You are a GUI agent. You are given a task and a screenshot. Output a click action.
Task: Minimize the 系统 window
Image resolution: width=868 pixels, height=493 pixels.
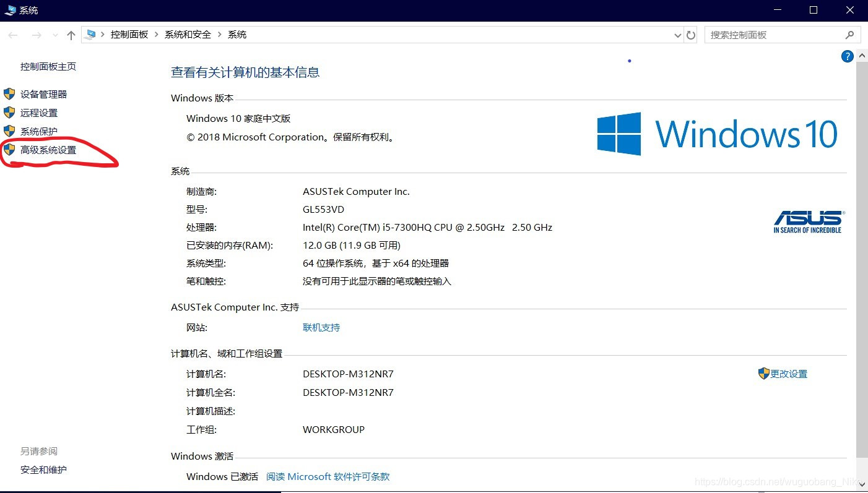[778, 10]
